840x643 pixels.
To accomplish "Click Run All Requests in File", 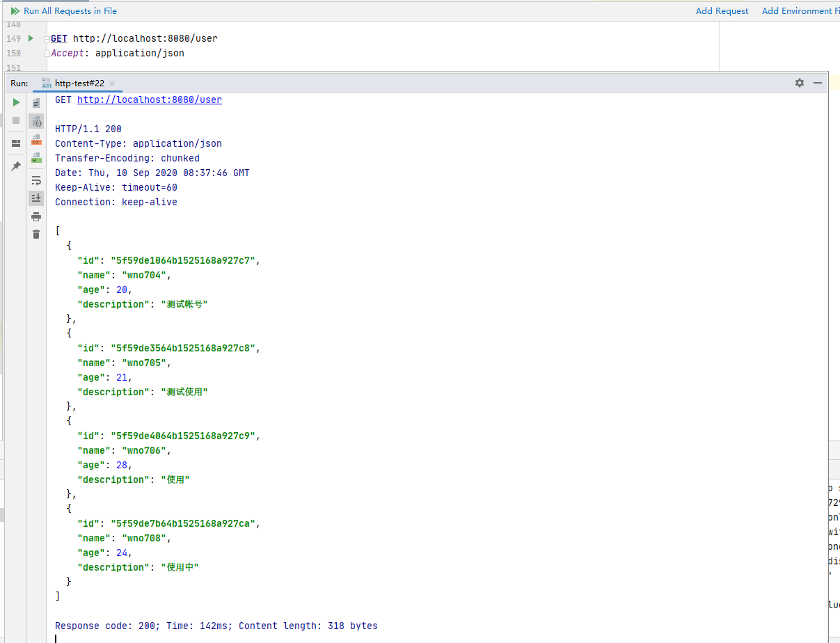I will [63, 11].
